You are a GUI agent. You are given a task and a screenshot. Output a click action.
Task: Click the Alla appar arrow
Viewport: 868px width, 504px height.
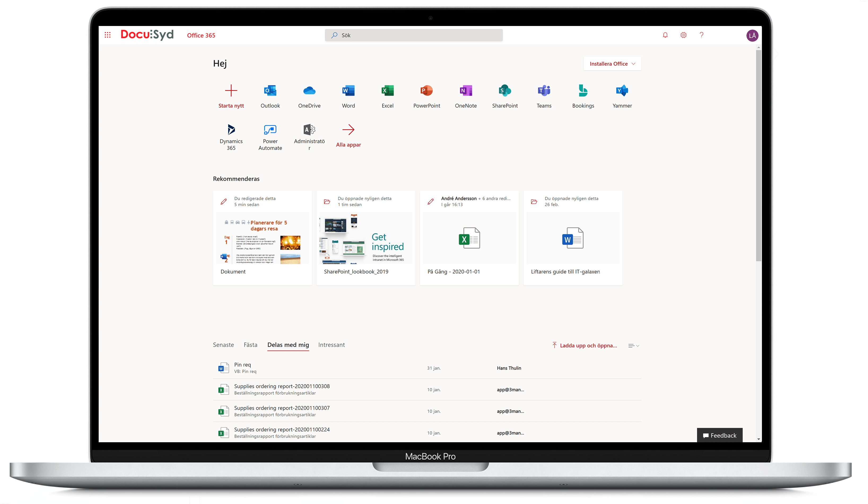tap(348, 130)
